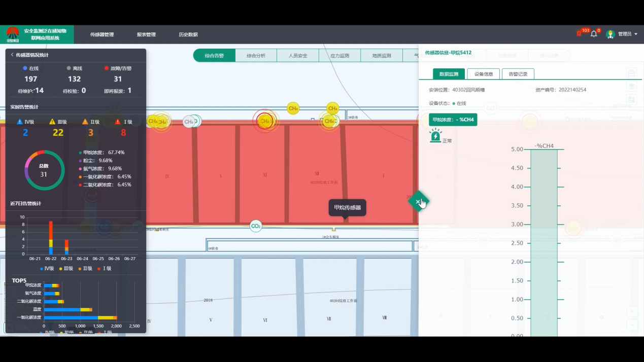Click the 06-22 bar in alarm chart
644x362 pixels.
tap(51, 237)
